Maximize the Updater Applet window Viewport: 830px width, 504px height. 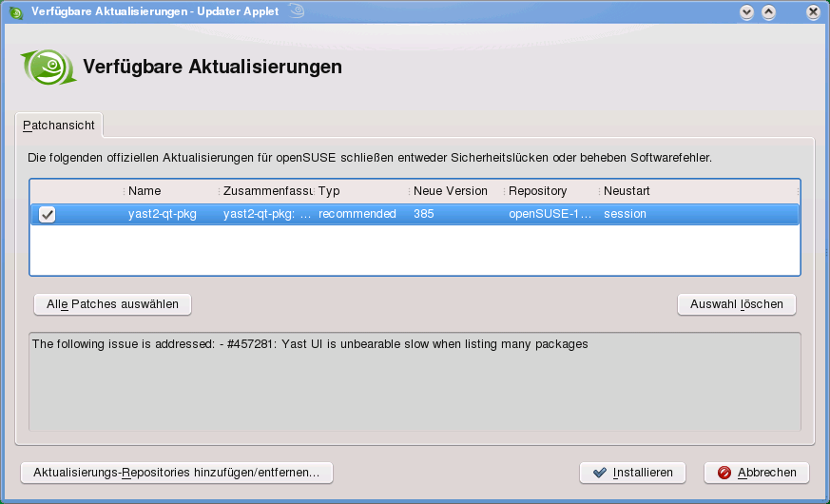768,12
